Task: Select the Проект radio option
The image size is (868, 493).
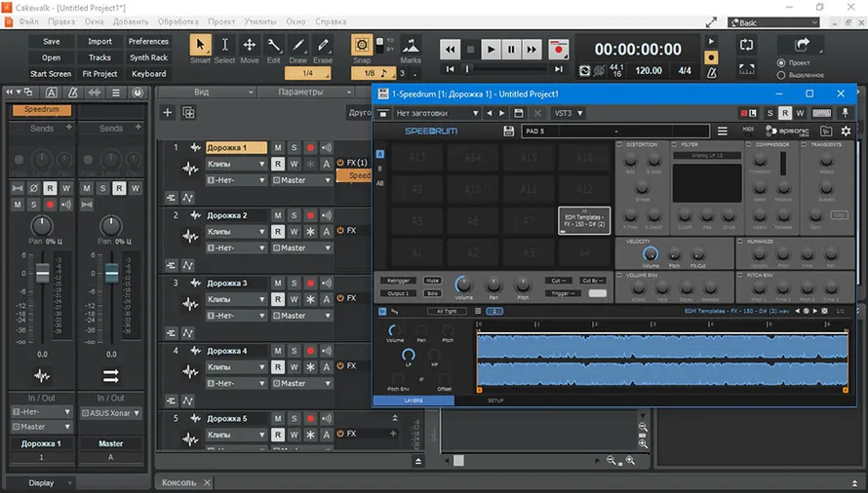Action: [x=781, y=62]
